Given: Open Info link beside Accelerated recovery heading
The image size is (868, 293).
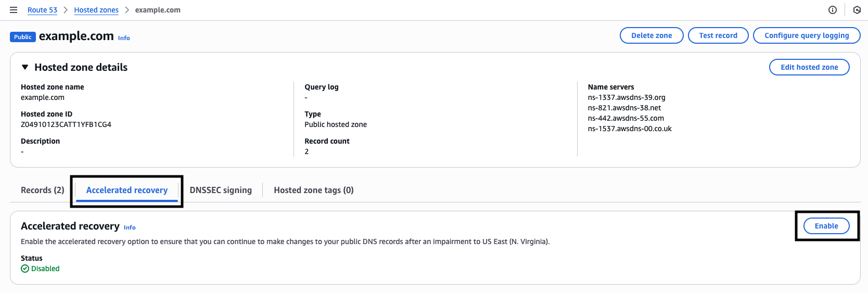Looking at the screenshot, I should coord(130,227).
